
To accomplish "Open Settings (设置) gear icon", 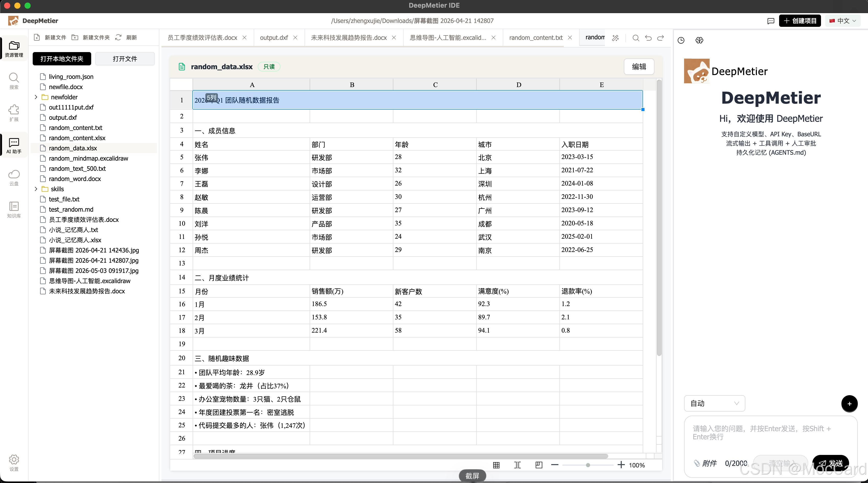I will [x=14, y=463].
